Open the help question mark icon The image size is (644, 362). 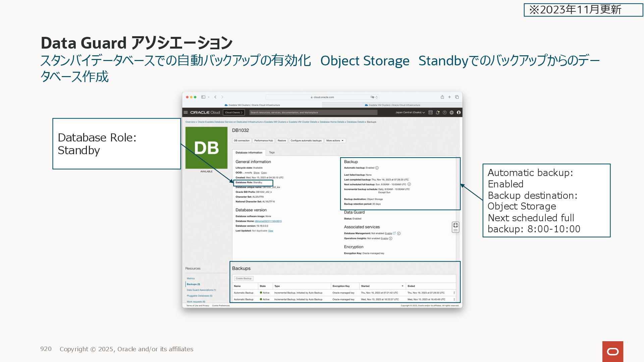pyautogui.click(x=444, y=113)
